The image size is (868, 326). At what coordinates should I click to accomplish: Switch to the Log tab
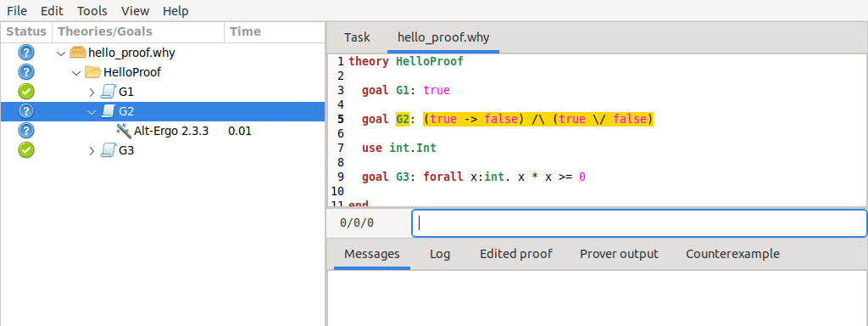[x=440, y=254]
